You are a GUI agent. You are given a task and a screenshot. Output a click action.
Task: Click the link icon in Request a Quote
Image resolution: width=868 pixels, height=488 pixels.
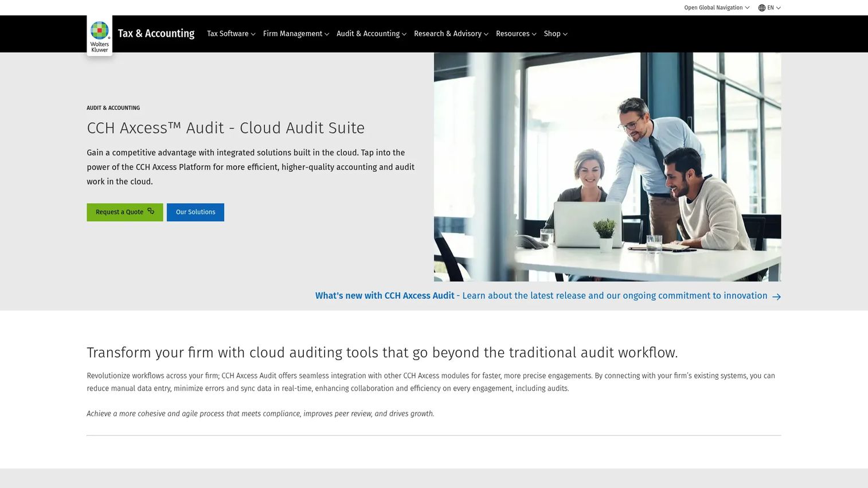[151, 212]
